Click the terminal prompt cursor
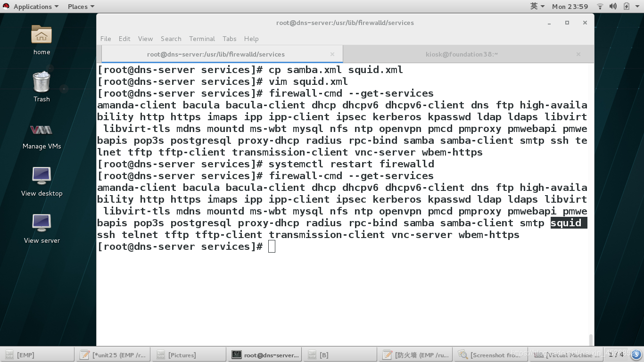Screen dimensions: 644x362 (272, 247)
